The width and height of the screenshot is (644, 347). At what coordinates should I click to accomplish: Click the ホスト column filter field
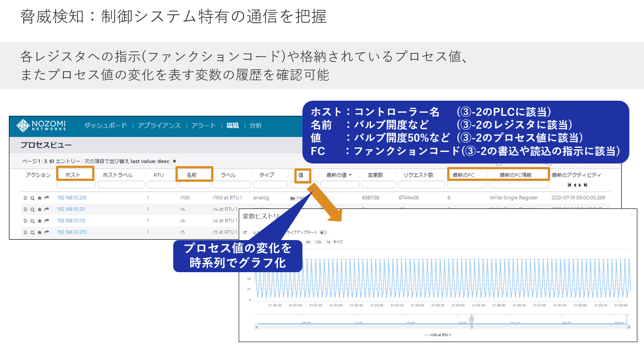point(75,184)
